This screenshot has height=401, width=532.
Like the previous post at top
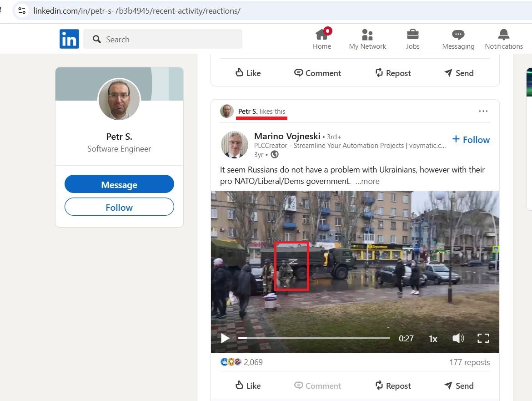coord(248,73)
